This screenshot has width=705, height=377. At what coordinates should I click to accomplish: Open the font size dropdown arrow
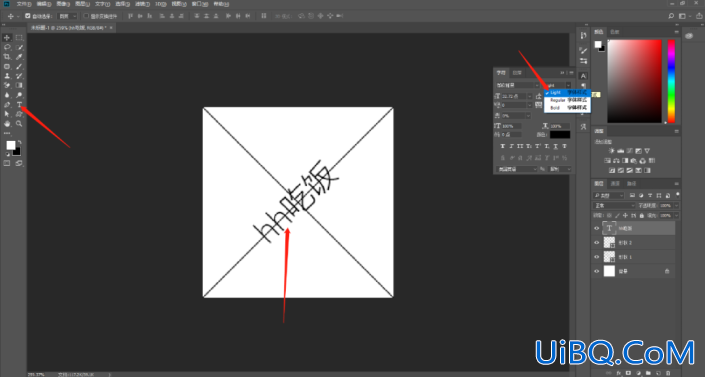(x=530, y=96)
